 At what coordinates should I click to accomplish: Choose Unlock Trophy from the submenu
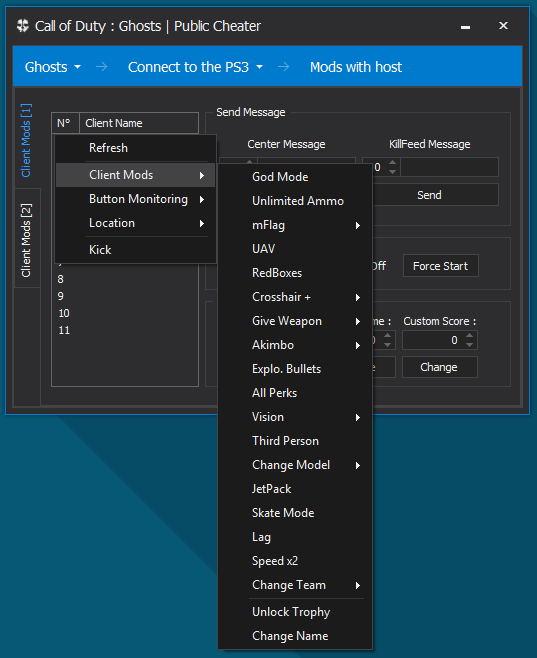(x=295, y=612)
